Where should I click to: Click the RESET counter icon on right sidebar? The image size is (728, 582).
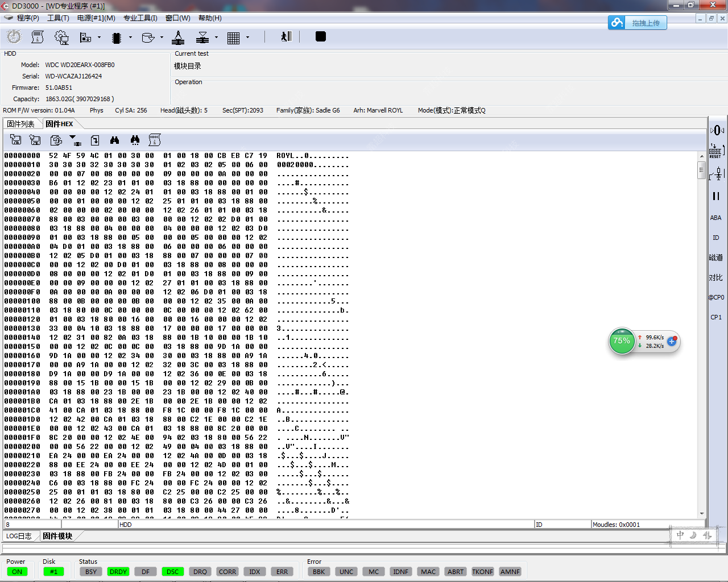[715, 151]
